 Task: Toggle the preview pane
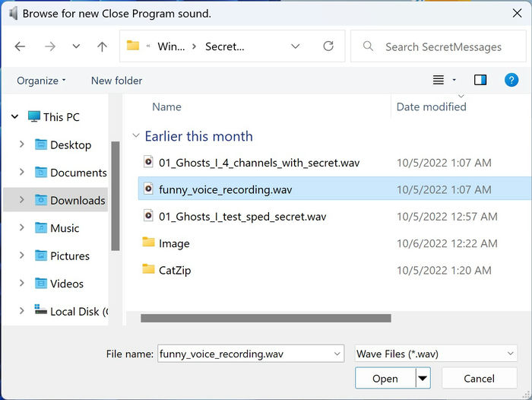click(x=480, y=80)
